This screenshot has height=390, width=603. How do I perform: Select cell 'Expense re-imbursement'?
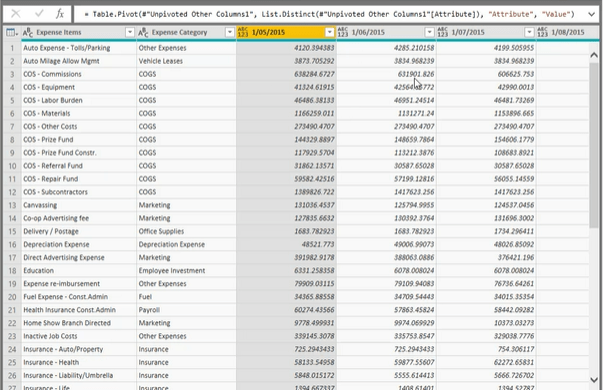click(79, 284)
